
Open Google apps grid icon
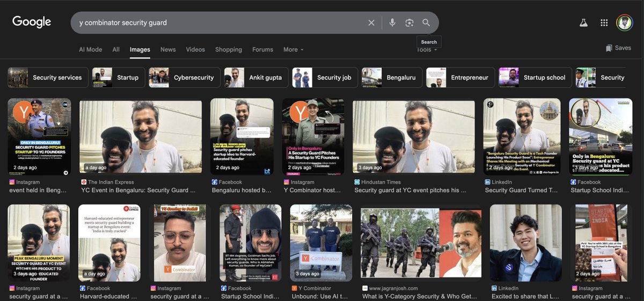point(604,23)
